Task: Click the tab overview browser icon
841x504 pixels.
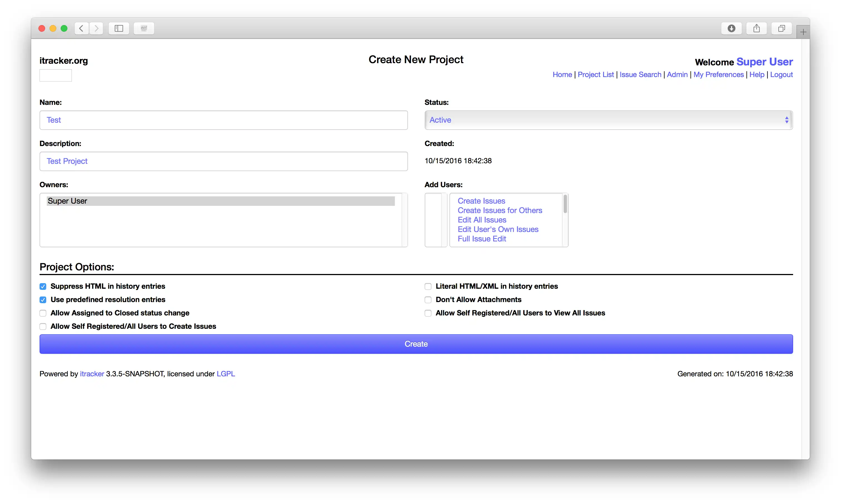Action: click(x=781, y=28)
